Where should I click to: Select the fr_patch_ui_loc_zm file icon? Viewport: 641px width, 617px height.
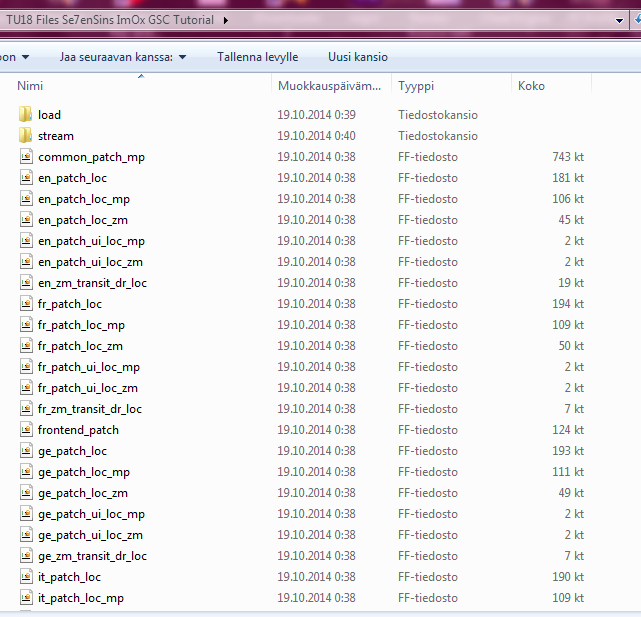[x=26, y=388]
